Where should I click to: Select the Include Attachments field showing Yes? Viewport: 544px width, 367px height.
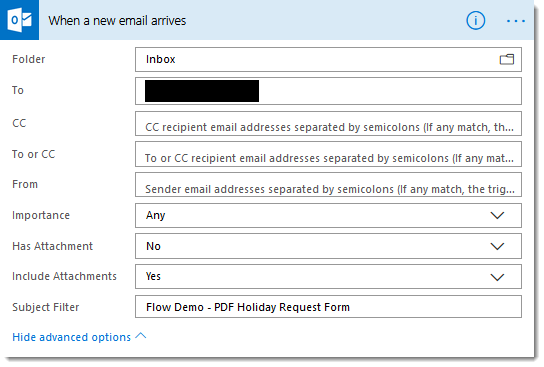click(x=328, y=276)
